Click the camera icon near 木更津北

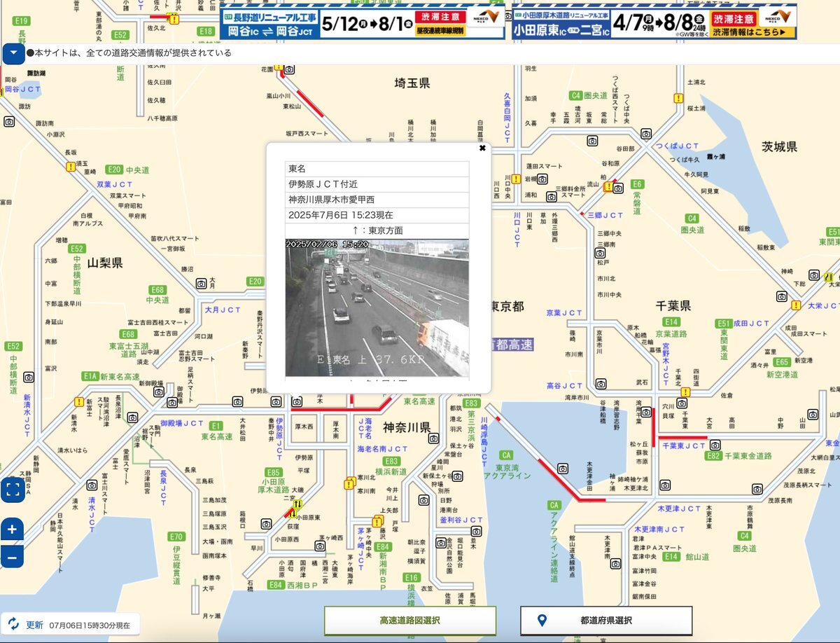click(x=665, y=485)
